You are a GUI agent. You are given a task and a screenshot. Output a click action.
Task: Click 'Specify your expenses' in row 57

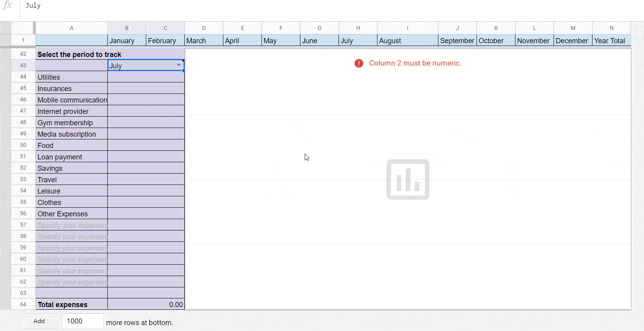pos(72,225)
